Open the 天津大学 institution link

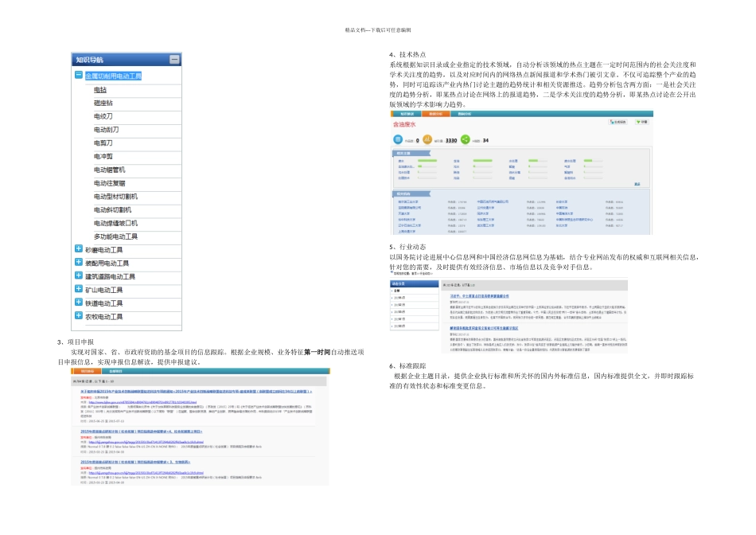[x=404, y=213]
